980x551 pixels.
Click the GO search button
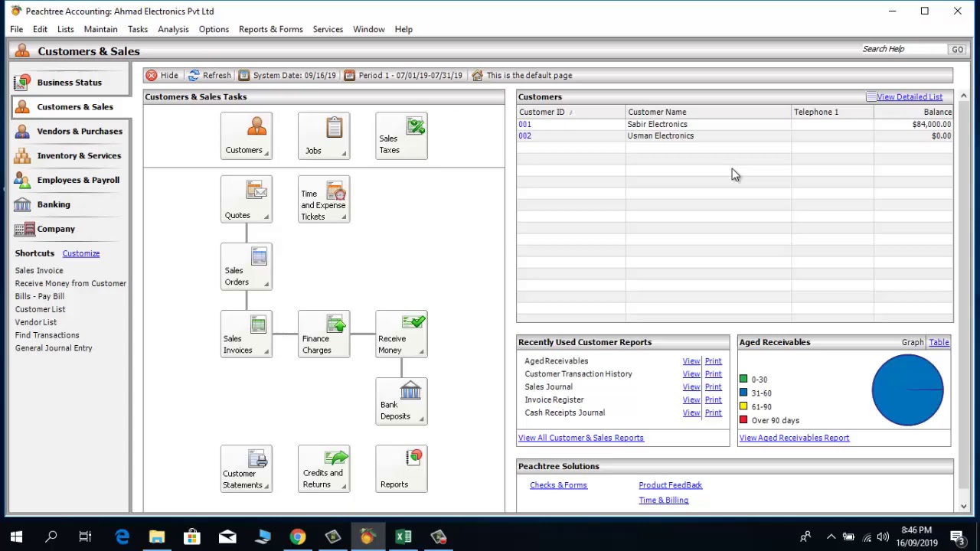958,49
